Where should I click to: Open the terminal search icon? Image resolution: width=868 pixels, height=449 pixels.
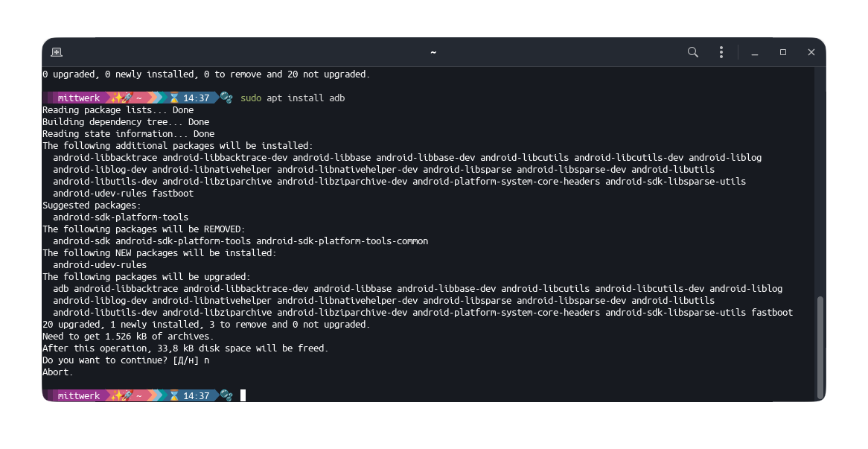(x=692, y=52)
